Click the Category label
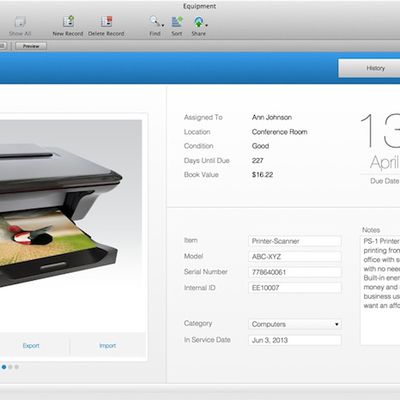 pos(198,323)
